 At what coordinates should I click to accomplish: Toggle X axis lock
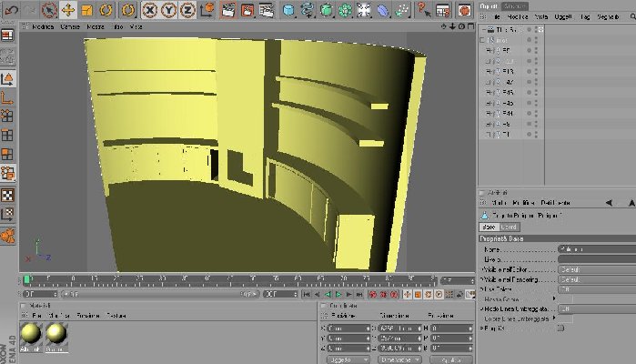click(149, 10)
